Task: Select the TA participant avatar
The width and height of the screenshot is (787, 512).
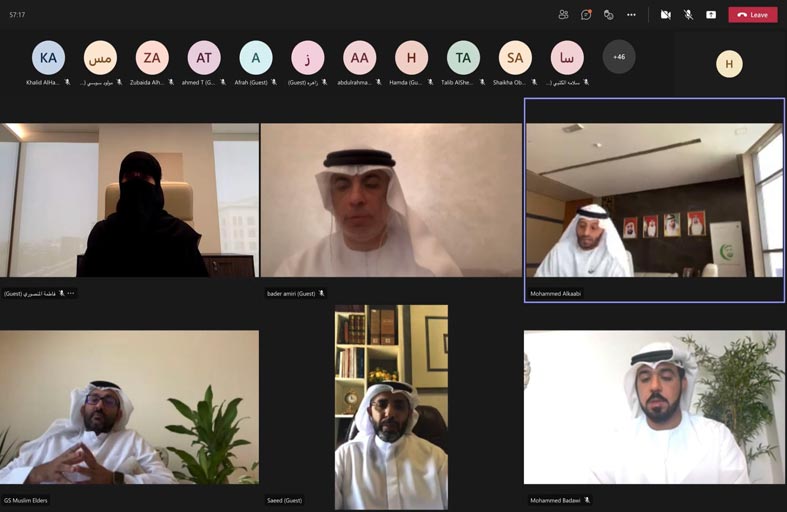Action: point(463,58)
